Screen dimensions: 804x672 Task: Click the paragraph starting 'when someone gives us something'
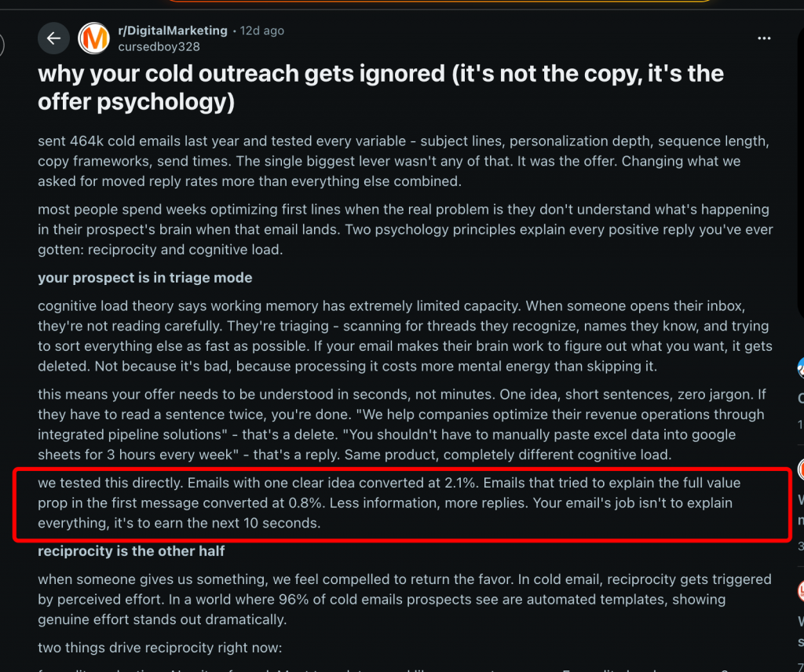pos(404,599)
